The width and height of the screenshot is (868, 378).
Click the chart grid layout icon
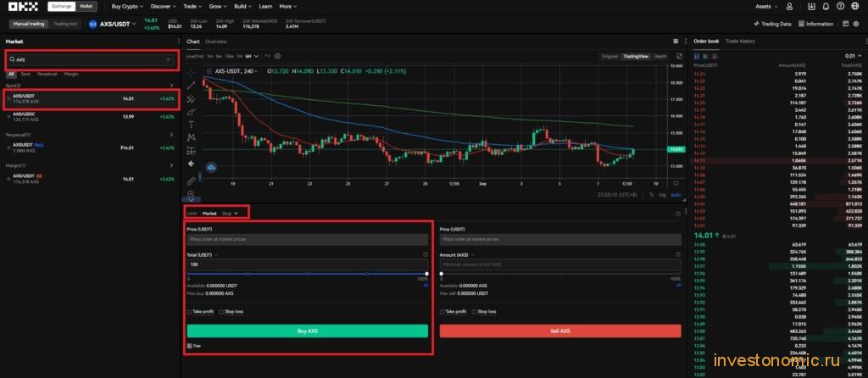676,42
